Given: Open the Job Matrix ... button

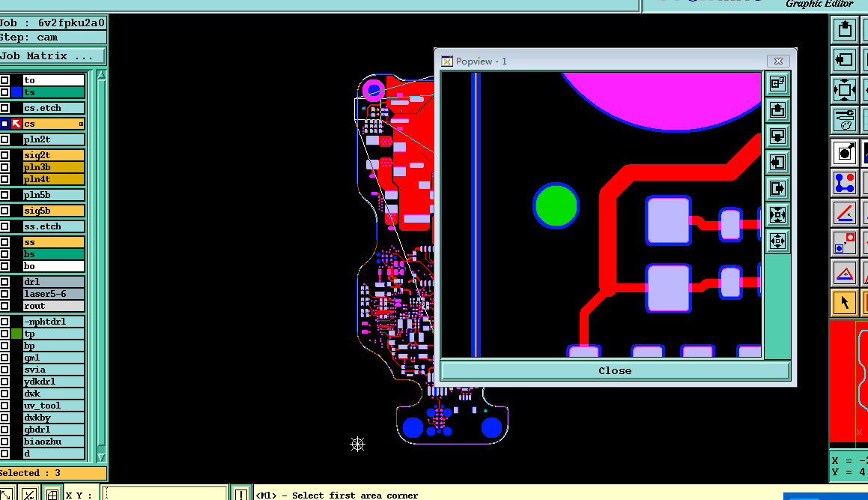Looking at the screenshot, I should click(x=52, y=56).
